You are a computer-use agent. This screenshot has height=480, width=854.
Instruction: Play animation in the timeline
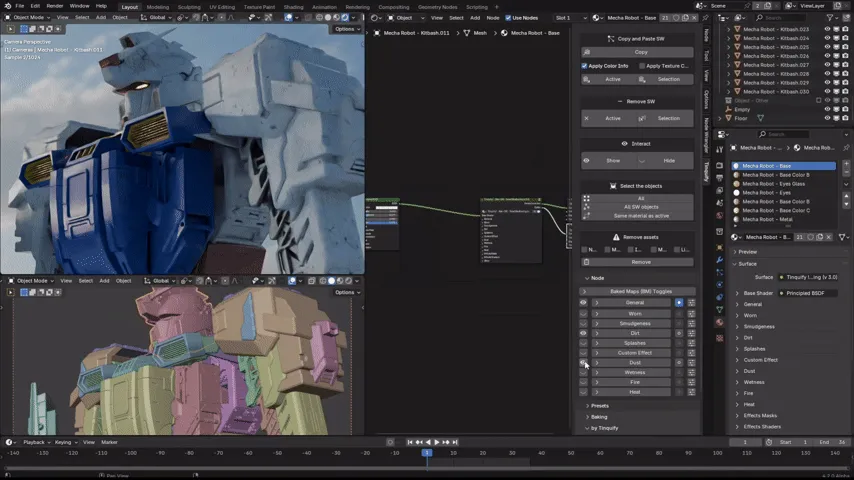click(437, 442)
